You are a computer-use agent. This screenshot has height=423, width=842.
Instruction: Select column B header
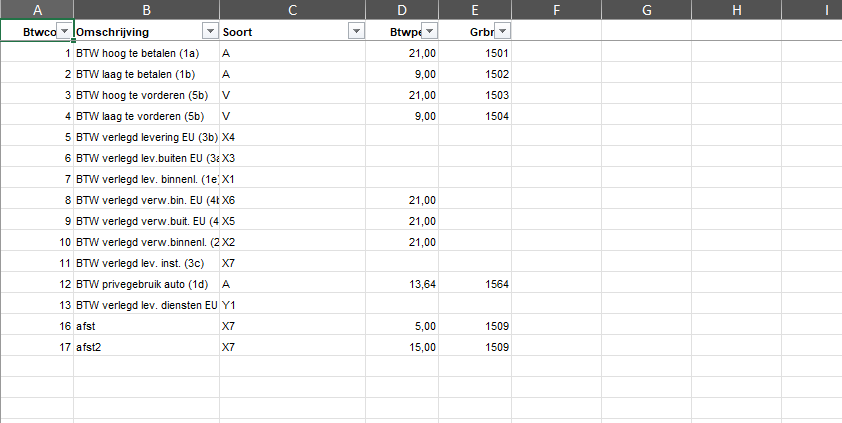[x=147, y=10]
